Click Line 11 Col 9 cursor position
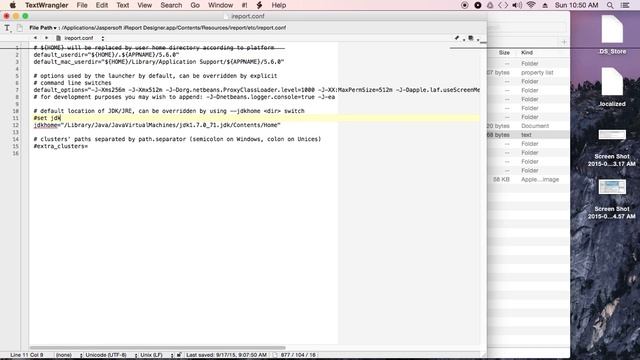 tap(27, 355)
